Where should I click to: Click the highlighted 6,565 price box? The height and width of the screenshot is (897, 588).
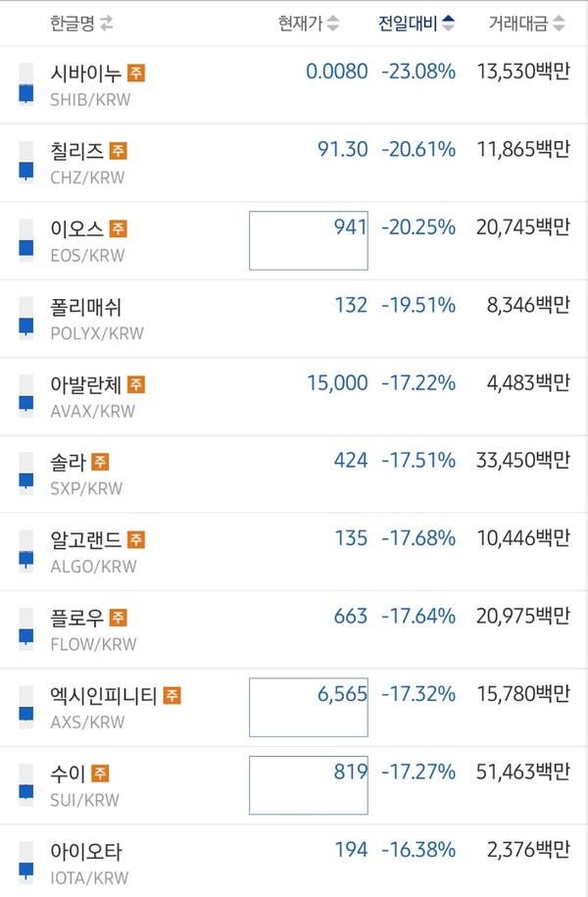point(309,707)
